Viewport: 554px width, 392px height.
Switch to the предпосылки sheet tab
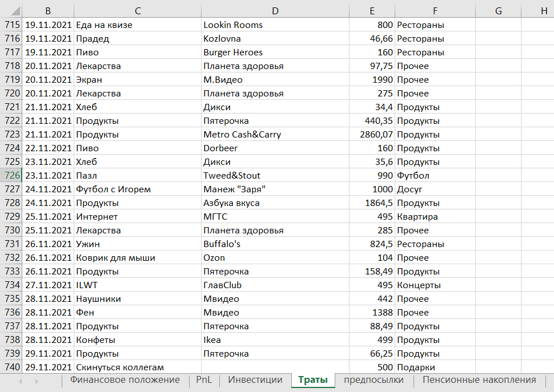coord(374,380)
